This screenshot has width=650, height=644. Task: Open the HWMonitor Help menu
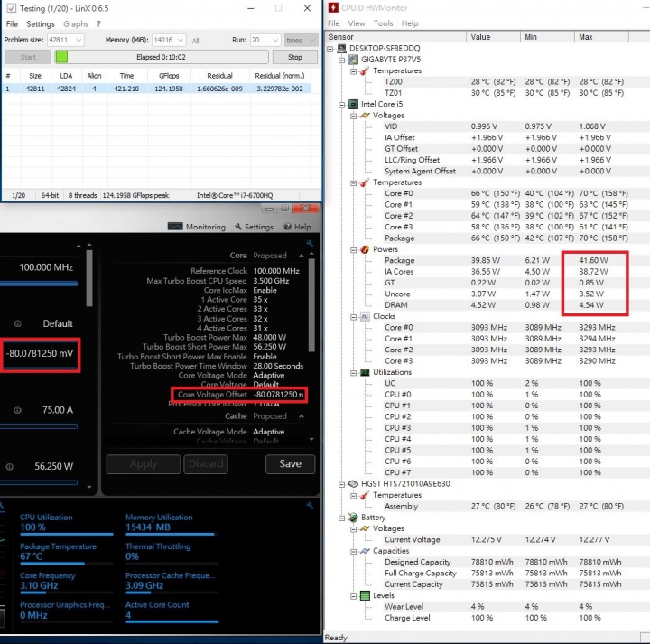coord(410,23)
